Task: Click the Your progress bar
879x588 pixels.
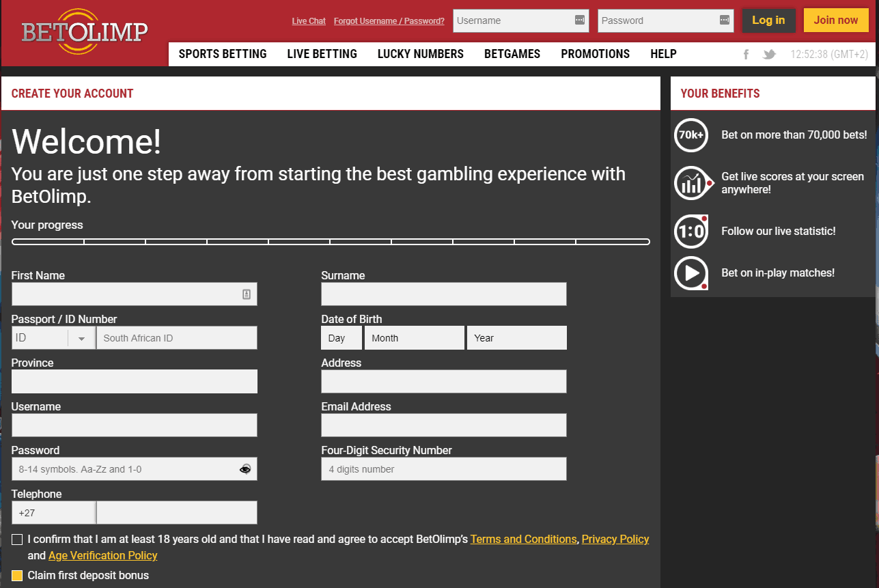Action: point(331,242)
